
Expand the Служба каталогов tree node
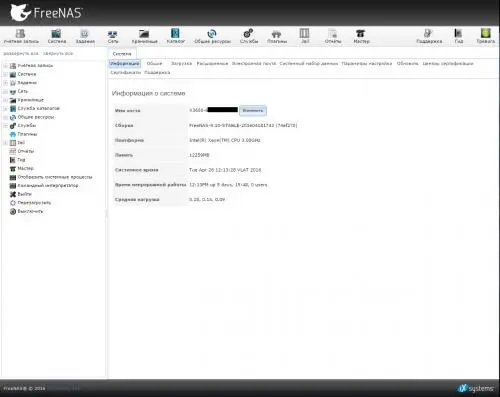click(x=5, y=108)
